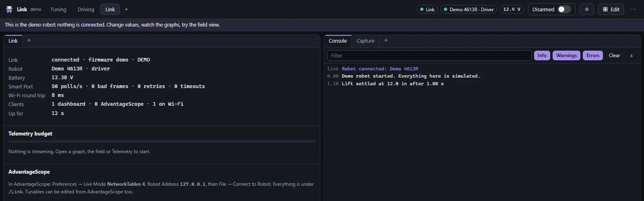Add a new tab beside the Capture tab
The image size is (644, 201).
[386, 40]
